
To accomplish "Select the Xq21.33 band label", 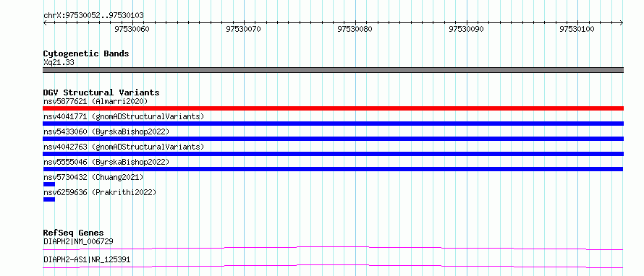I will tap(59, 63).
